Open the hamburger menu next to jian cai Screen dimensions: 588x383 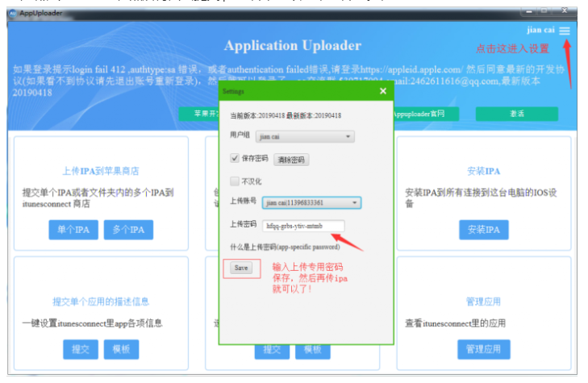(x=565, y=31)
